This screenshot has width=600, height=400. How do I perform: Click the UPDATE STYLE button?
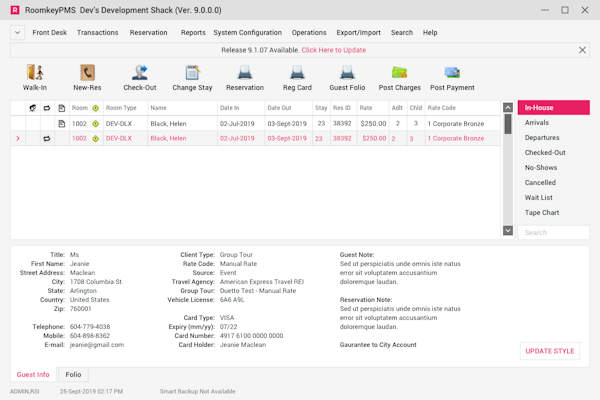550,351
